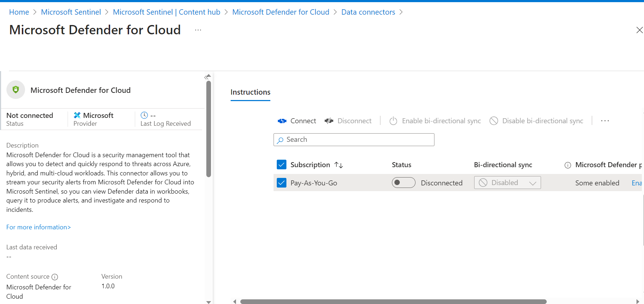Click the horizontal scrollbar left arrow

235,301
